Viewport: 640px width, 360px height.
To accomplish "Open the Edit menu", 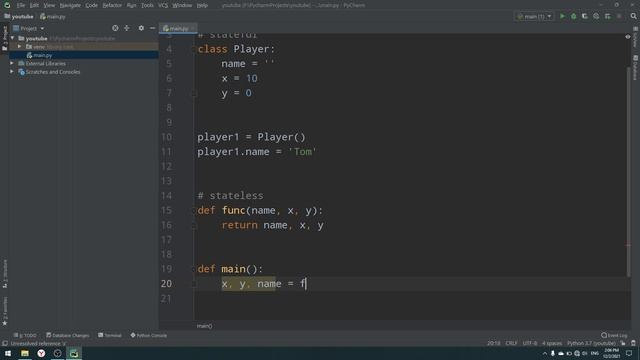I will (x=34, y=5).
